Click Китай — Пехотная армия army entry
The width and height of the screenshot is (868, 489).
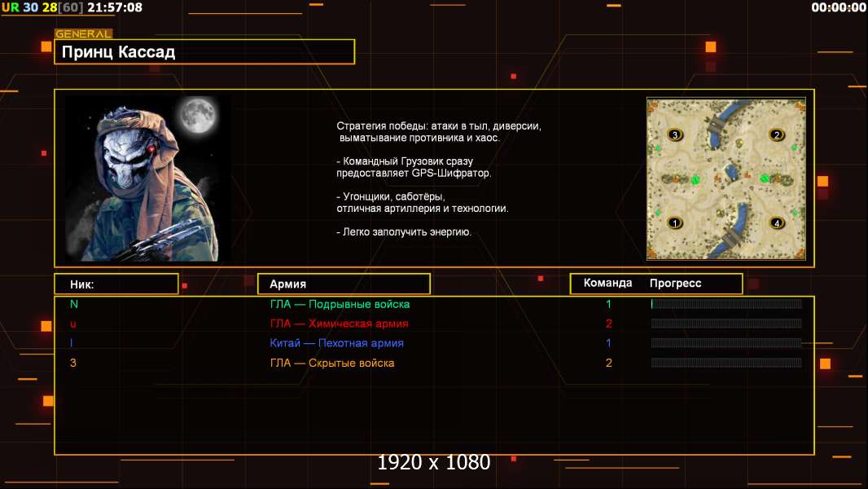[x=336, y=343]
